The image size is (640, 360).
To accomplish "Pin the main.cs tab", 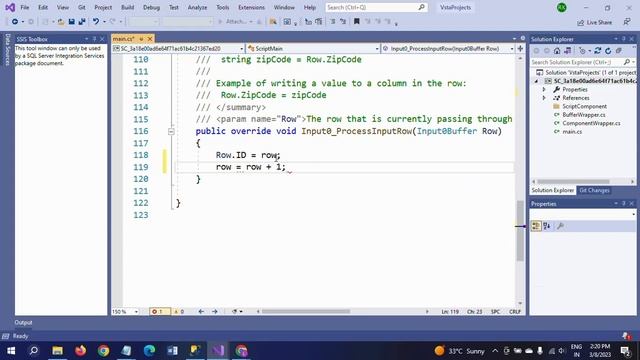I will tap(141, 39).
